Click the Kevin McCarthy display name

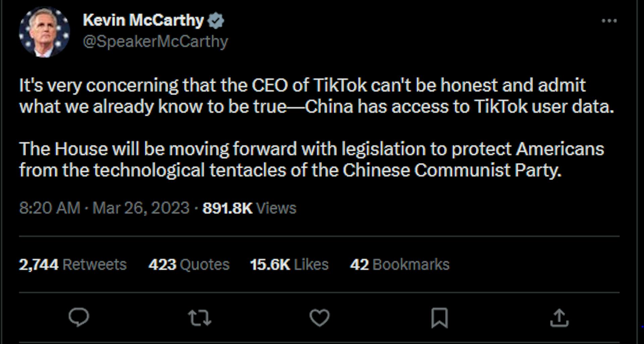[143, 20]
